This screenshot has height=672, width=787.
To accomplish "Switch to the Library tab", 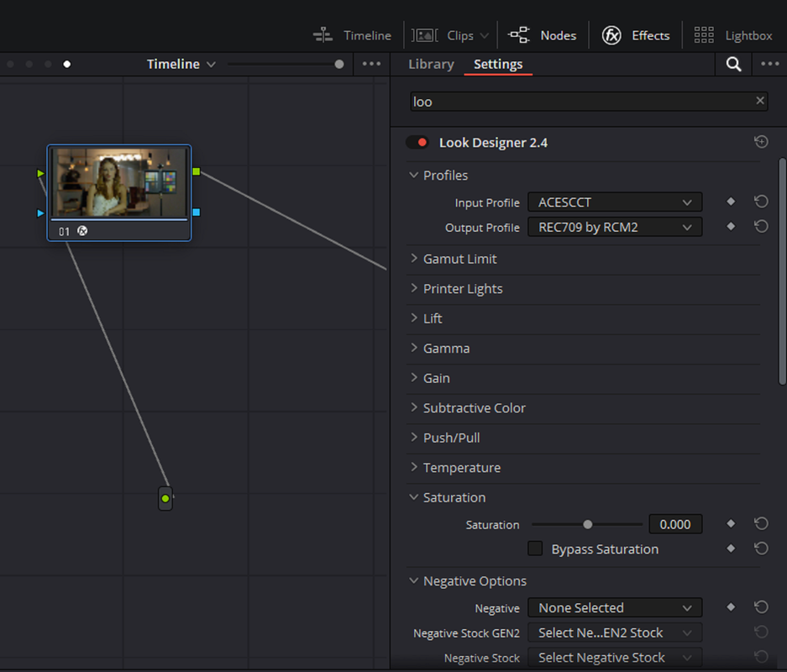I will pos(431,64).
